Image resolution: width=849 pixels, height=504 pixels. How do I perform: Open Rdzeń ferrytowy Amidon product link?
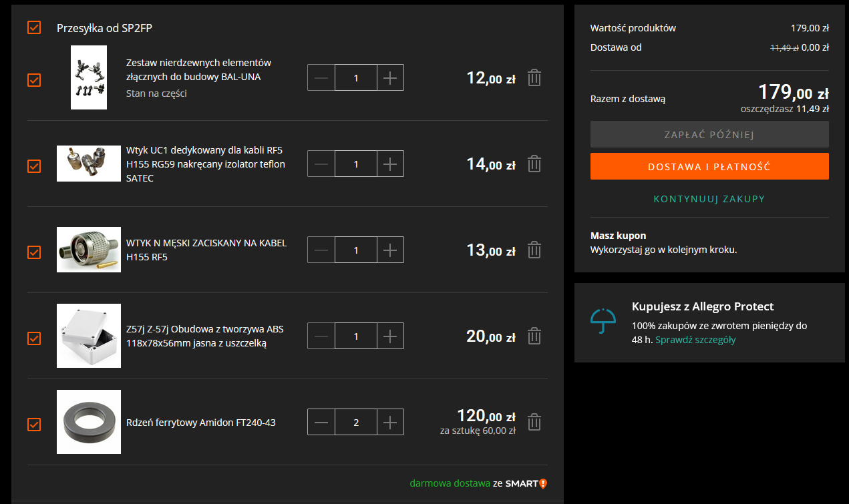click(201, 423)
